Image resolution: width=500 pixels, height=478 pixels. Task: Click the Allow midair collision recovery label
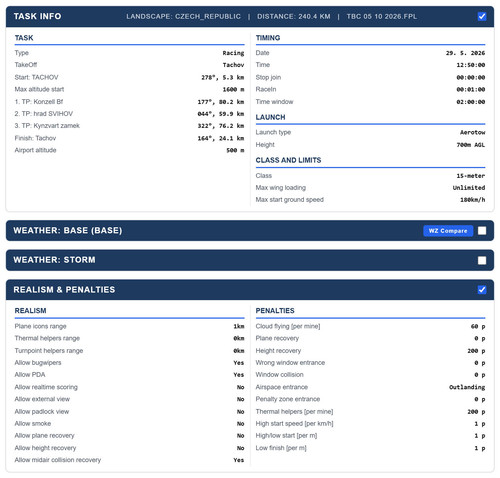click(x=58, y=460)
